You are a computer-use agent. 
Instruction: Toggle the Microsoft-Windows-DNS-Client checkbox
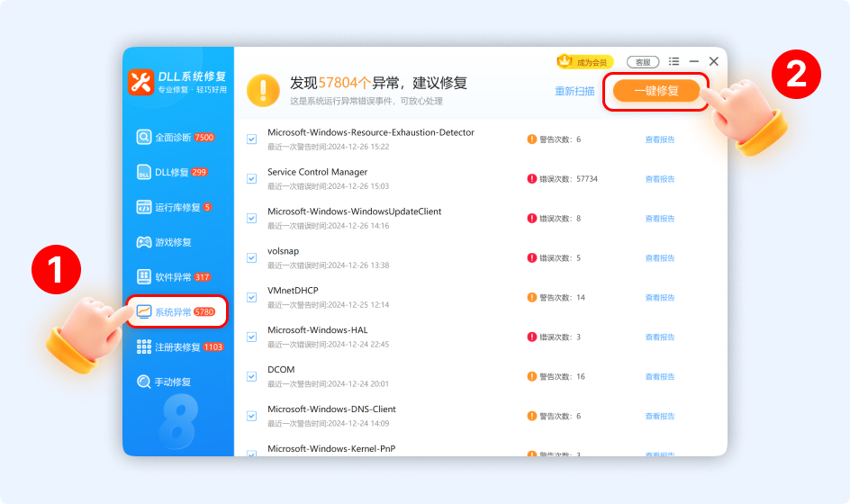click(x=251, y=416)
